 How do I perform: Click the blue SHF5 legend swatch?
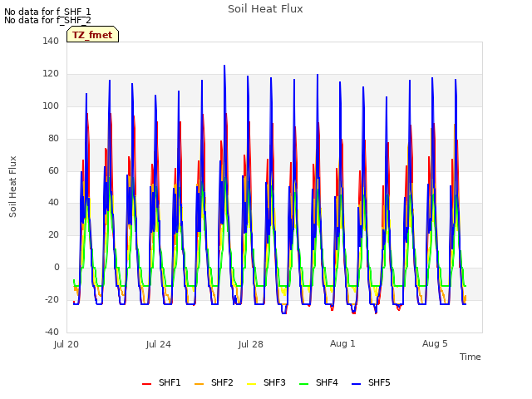[357, 383]
